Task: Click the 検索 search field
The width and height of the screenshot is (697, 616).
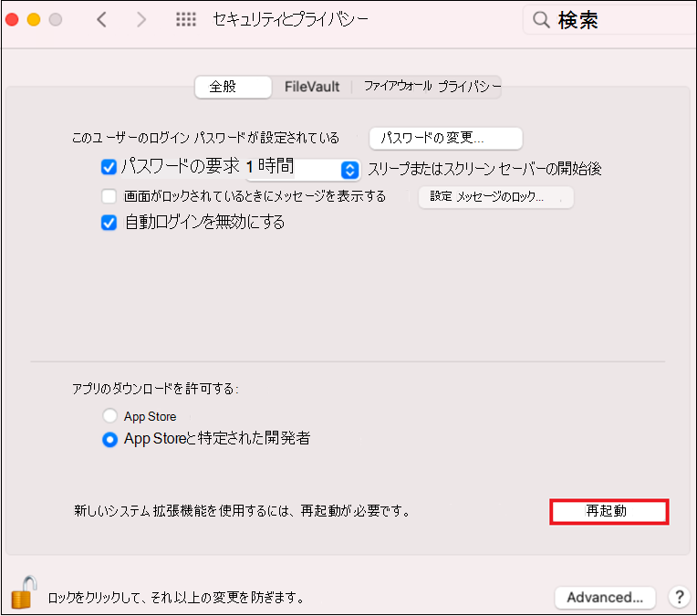Action: [x=609, y=20]
